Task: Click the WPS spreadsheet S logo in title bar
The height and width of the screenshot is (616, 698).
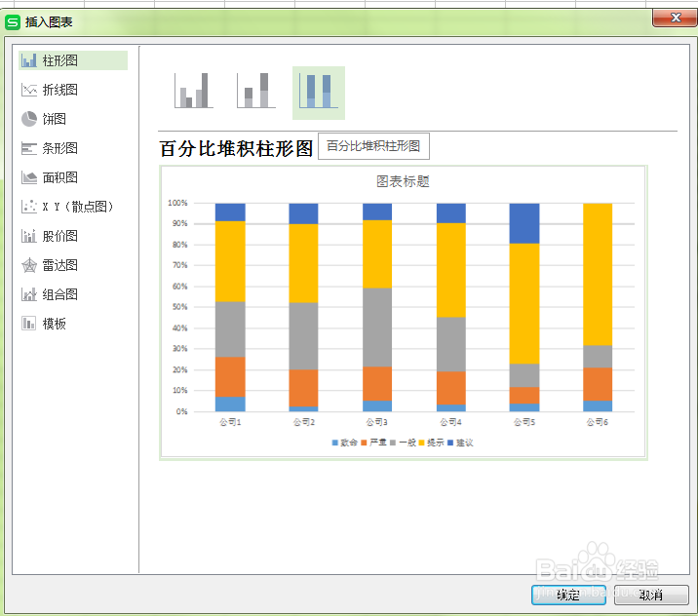Action: point(13,21)
